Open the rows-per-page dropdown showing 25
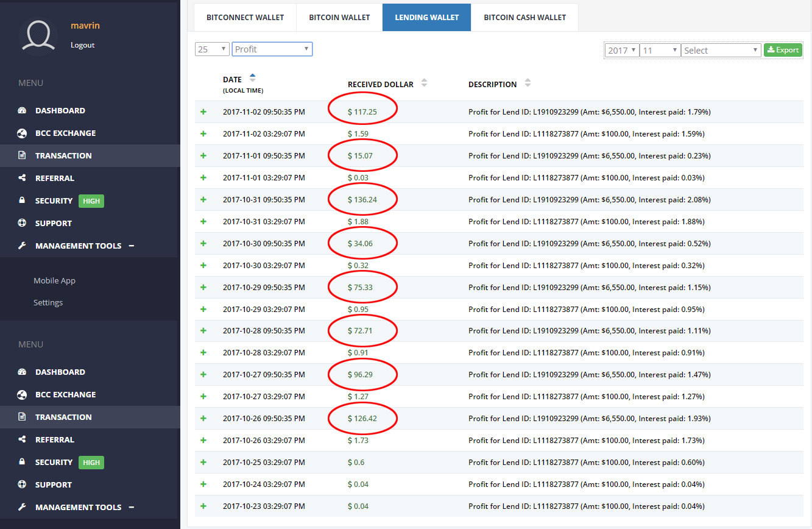This screenshot has height=529, width=812. pos(212,49)
